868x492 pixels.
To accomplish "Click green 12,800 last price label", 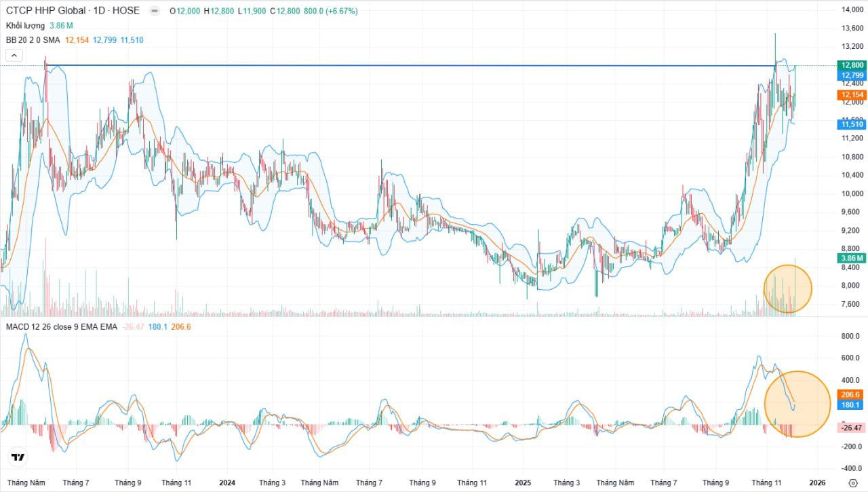I will click(x=852, y=65).
